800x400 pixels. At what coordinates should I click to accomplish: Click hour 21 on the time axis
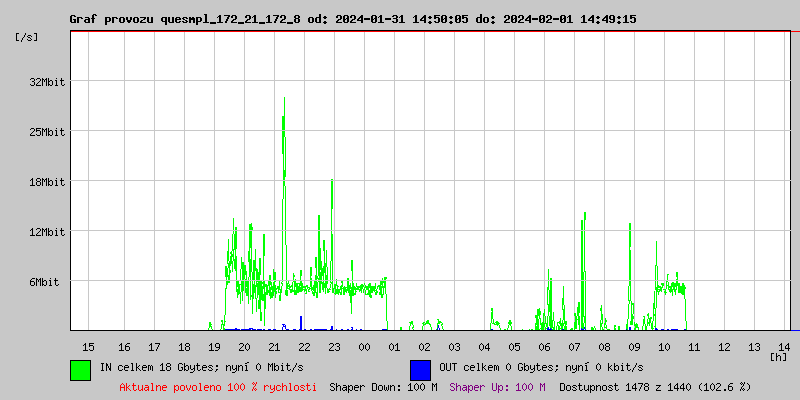tap(274, 346)
